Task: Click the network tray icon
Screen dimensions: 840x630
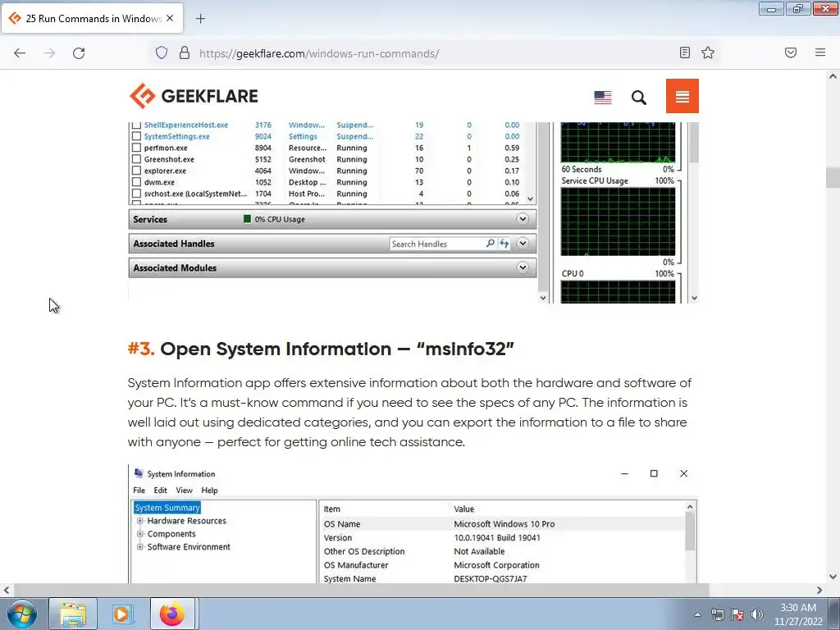Action: click(717, 614)
